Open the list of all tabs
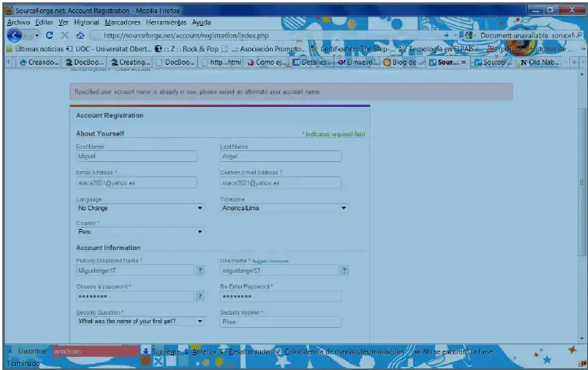 coord(584,62)
